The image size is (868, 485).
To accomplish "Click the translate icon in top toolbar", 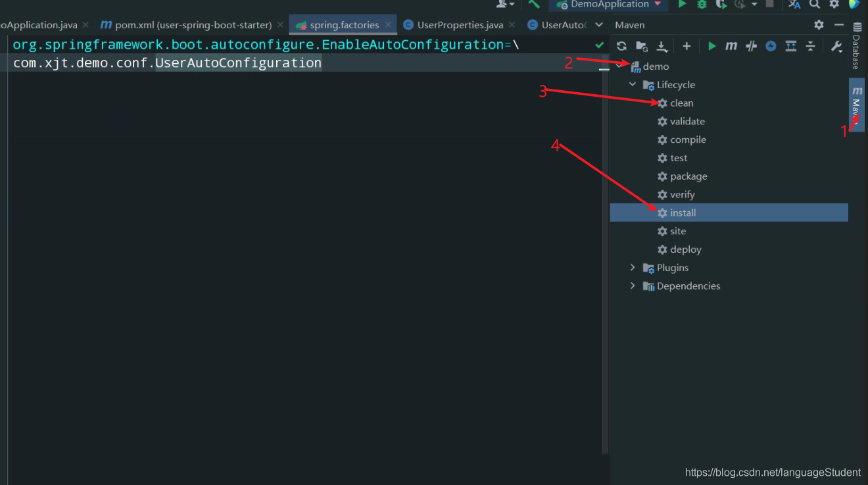I will (794, 5).
